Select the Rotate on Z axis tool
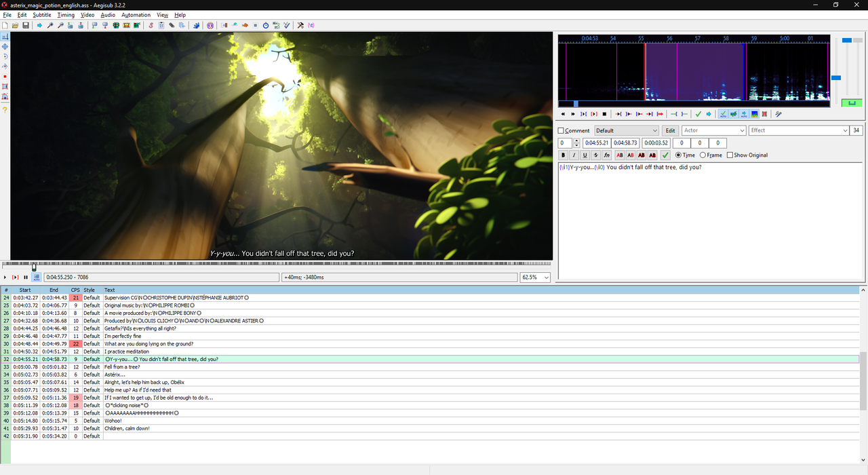This screenshot has width=868, height=475. 5,56
